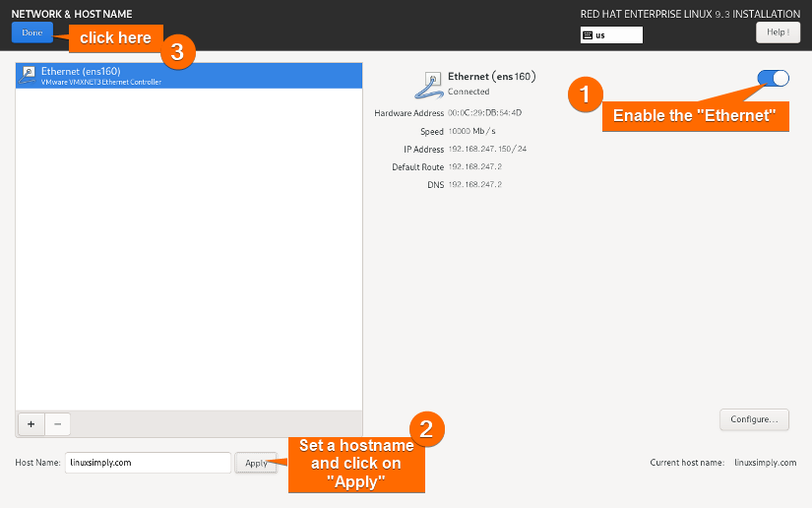Click the Ethernet icon in the device list
Image resolution: width=812 pixels, height=508 pixels.
[28, 75]
